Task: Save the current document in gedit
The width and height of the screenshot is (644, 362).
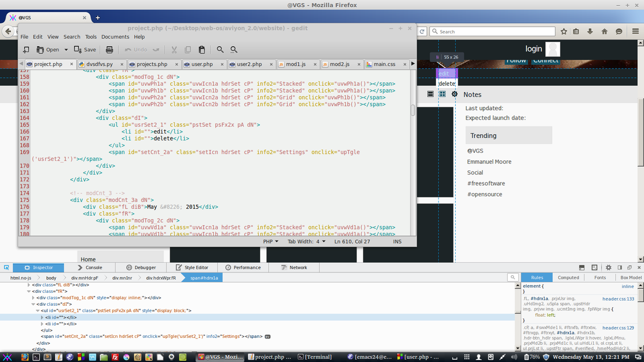Action: tap(85, 49)
